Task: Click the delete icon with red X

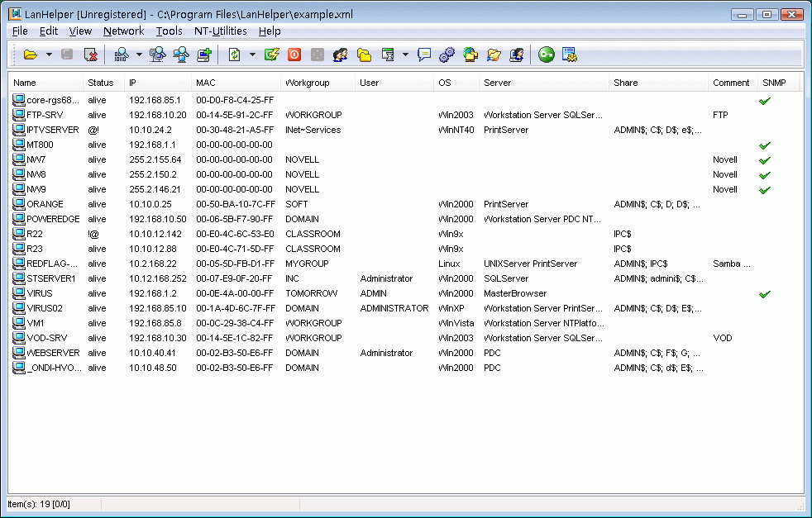Action: [91, 55]
